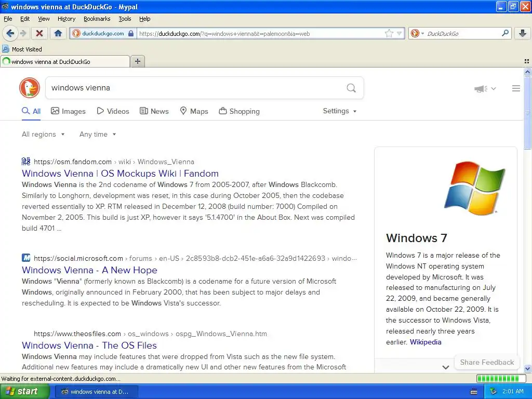Image resolution: width=532 pixels, height=399 pixels.
Task: Follow the Wikipedia link in Windows 7 panel
Action: tap(425, 342)
